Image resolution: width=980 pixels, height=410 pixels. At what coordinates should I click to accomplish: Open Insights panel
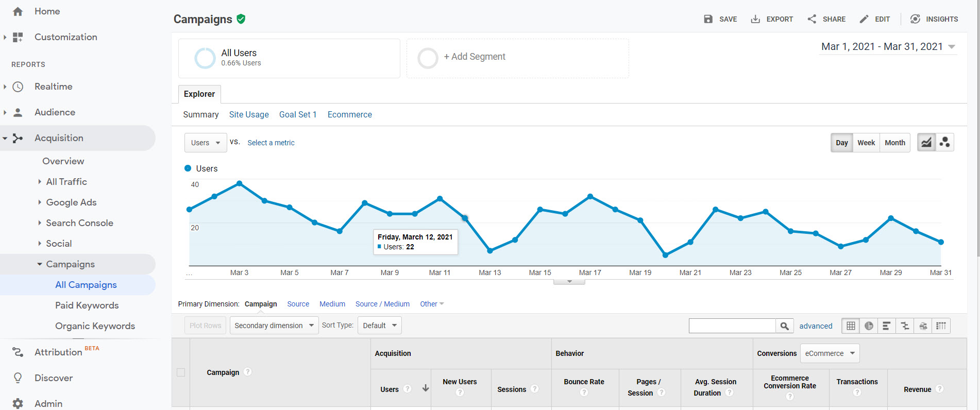pyautogui.click(x=934, y=19)
